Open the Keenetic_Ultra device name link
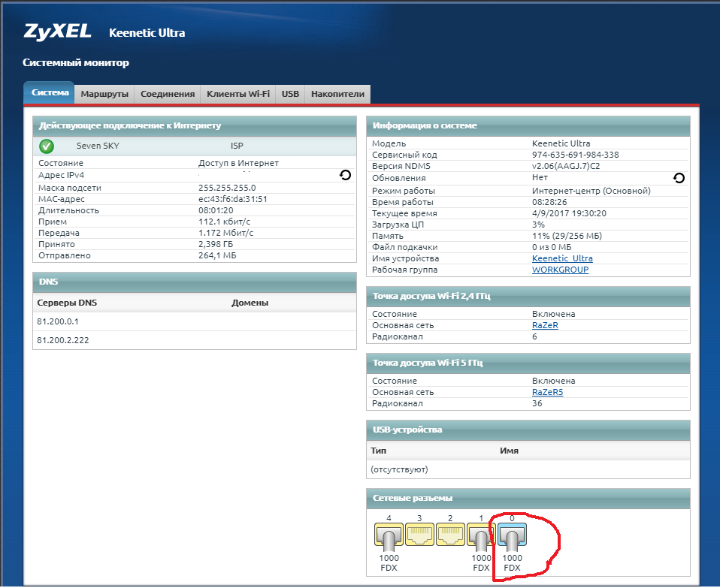This screenshot has height=588, width=720. 562,258
